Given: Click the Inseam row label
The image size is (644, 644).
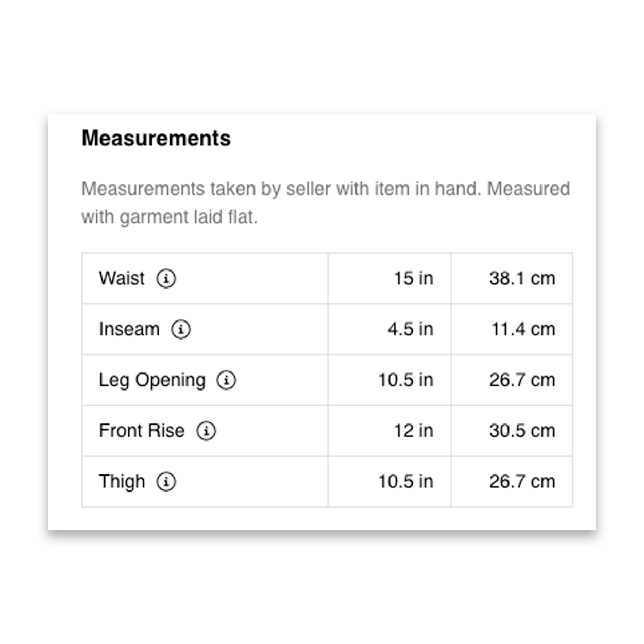Looking at the screenshot, I should (129, 329).
